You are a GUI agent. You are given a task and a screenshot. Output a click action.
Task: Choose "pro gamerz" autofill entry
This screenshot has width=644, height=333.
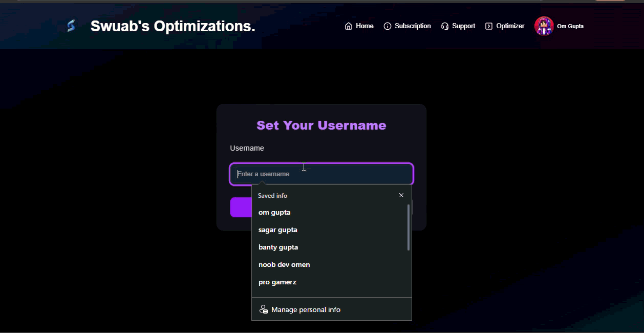coord(277,282)
